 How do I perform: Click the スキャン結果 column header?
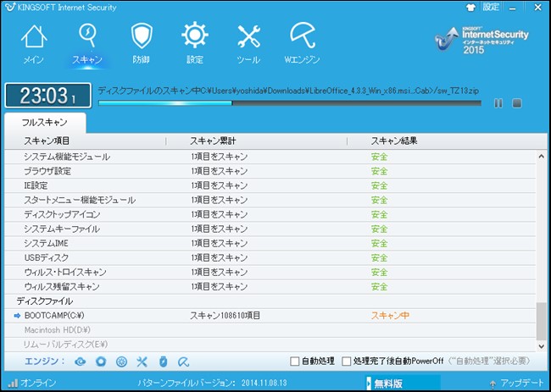[394, 141]
